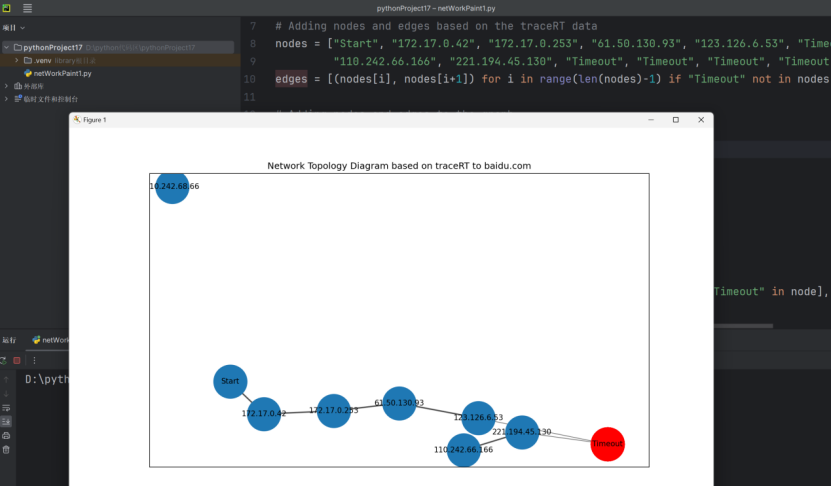Image resolution: width=831 pixels, height=486 pixels.
Task: Click the D:\pyth console output text
Action: click(x=47, y=379)
